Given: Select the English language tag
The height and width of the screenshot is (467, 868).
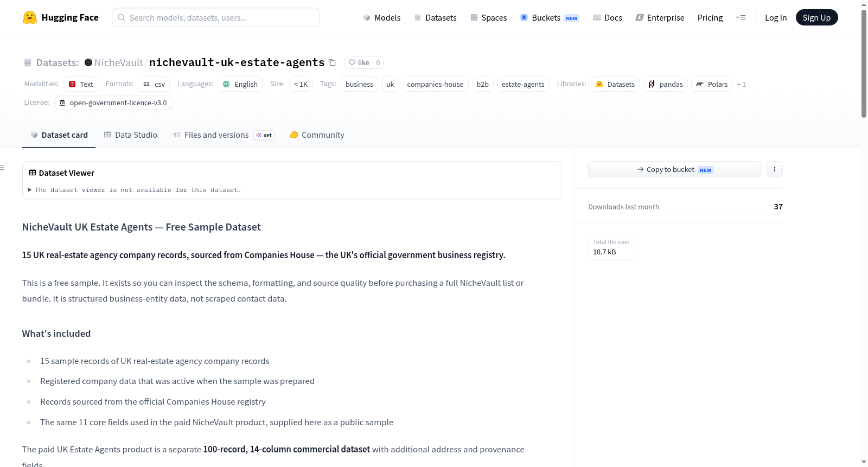Looking at the screenshot, I should (240, 84).
